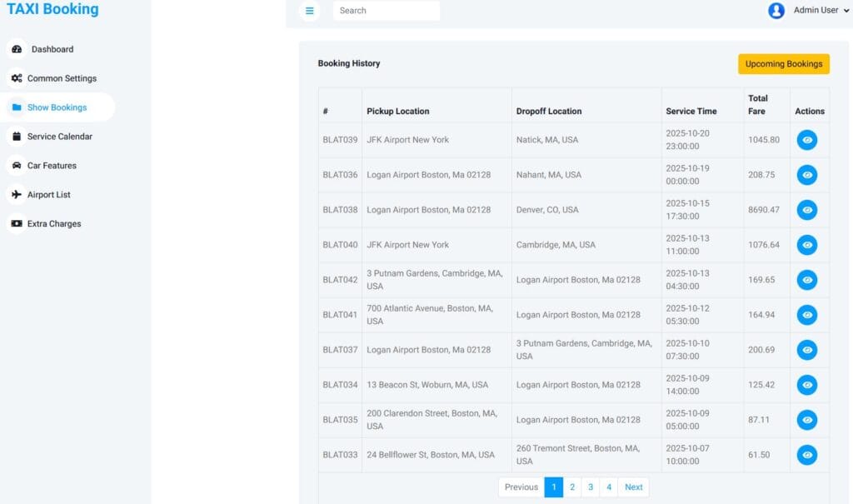Click inside the Search field
Viewport: 853px width, 504px height.
pos(386,10)
